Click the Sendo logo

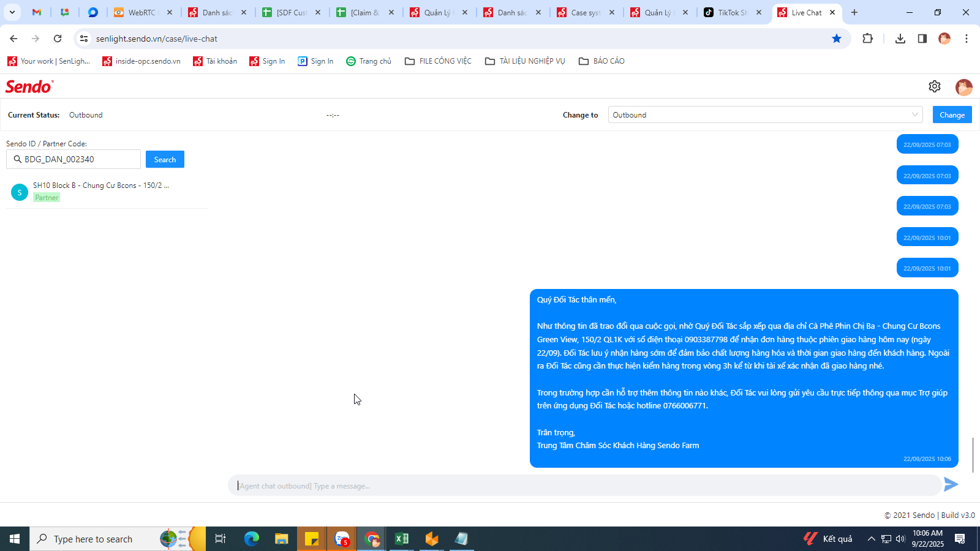[x=29, y=86]
